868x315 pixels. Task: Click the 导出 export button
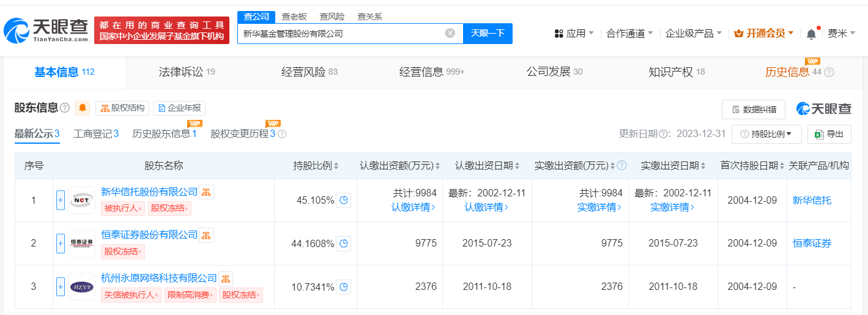(829, 134)
